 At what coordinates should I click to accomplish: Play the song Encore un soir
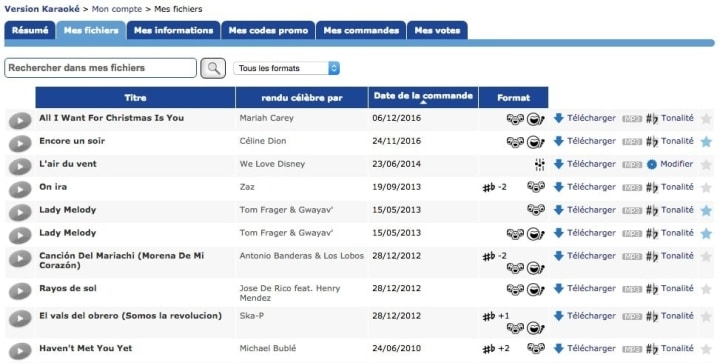[x=20, y=144]
